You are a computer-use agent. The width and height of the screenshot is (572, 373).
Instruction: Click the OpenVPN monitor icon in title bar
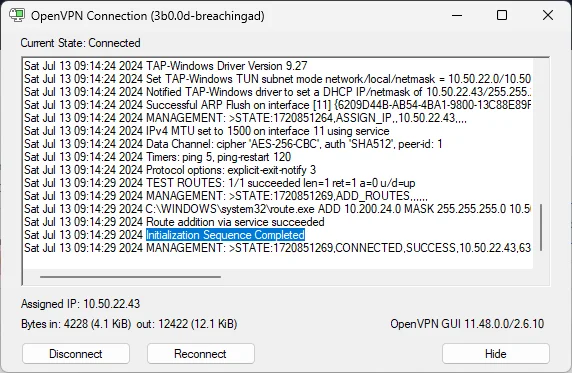(17, 15)
